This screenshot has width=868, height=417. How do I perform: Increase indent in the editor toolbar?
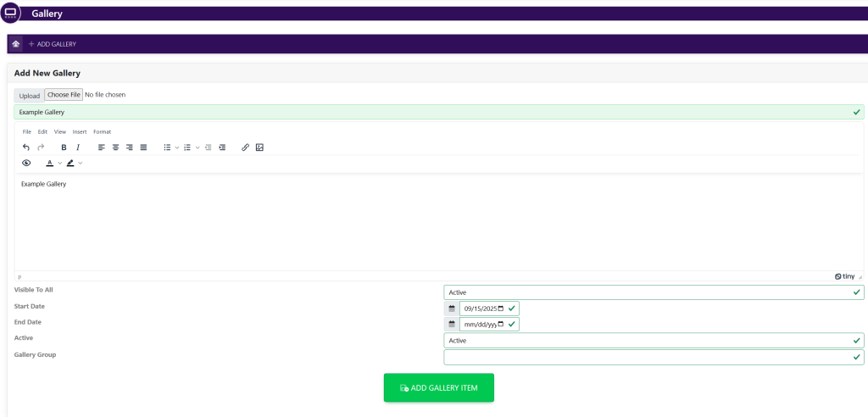(x=222, y=147)
